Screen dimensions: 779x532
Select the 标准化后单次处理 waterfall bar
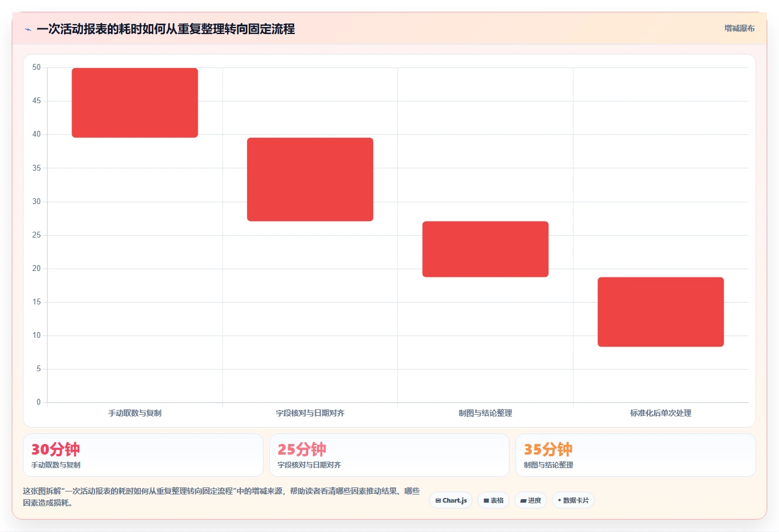click(x=661, y=312)
